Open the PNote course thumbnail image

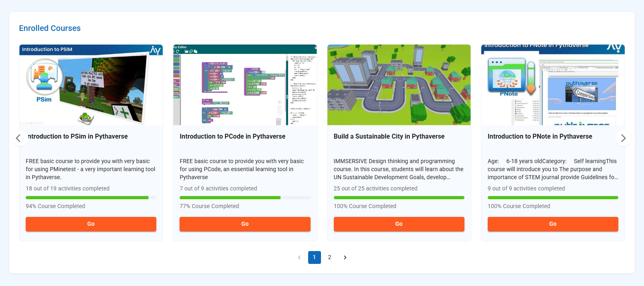pyautogui.click(x=552, y=85)
